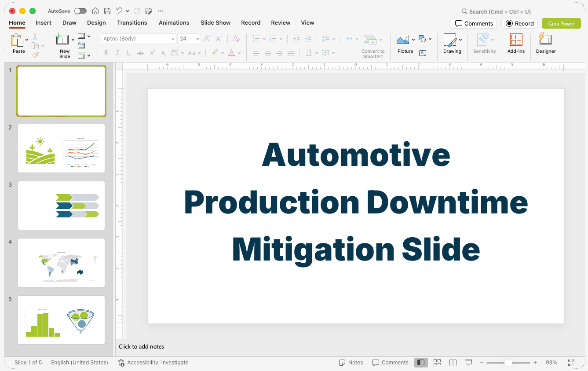Click Increase Font Size icon
The image size is (588, 371).
[207, 39]
